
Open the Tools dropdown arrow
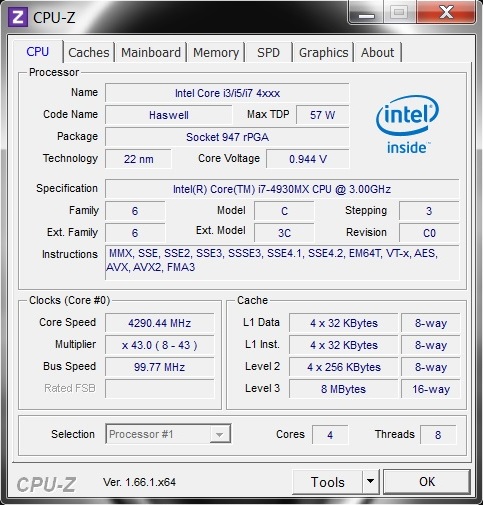point(370,482)
